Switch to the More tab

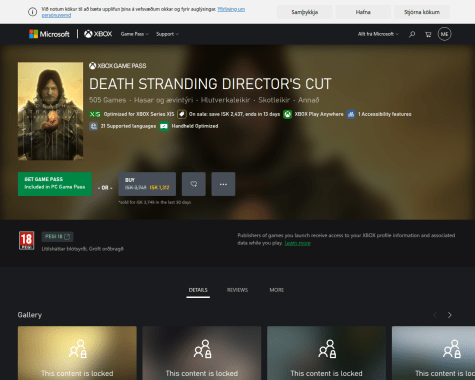(x=277, y=290)
